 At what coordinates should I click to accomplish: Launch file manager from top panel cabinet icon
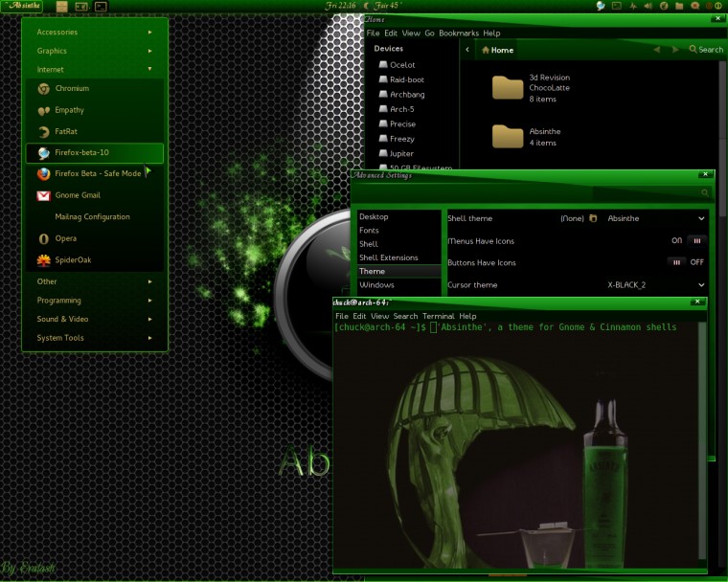tap(61, 7)
